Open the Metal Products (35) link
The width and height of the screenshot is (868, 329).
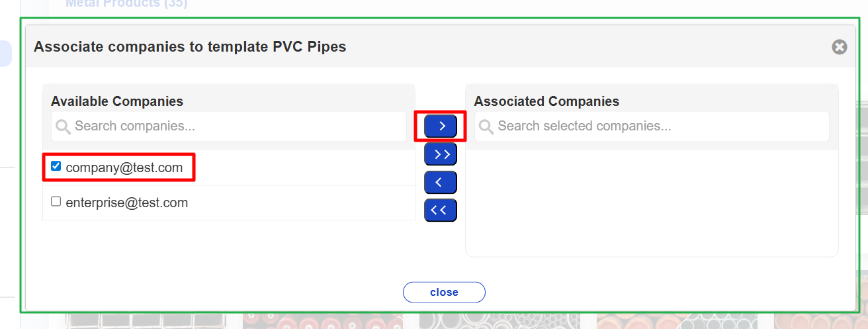tap(126, 4)
